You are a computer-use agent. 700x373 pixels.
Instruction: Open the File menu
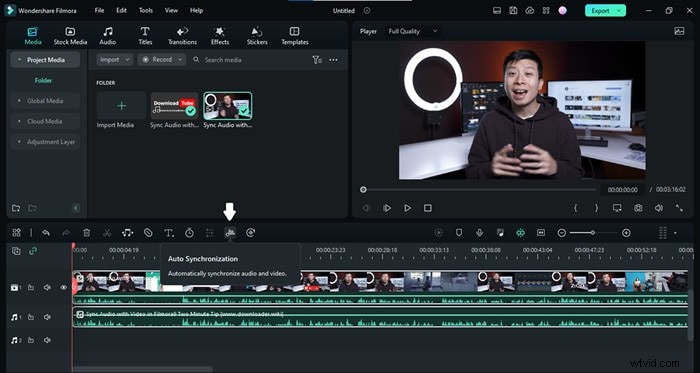(100, 10)
